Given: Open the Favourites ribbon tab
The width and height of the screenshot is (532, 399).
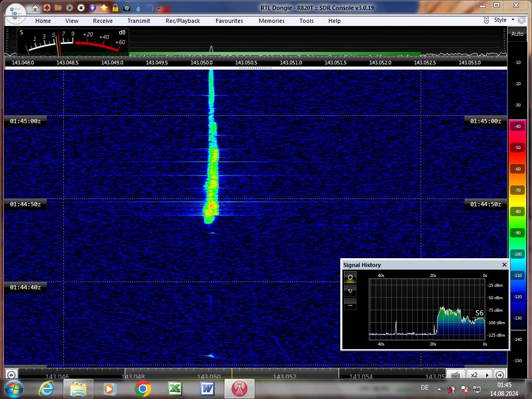Looking at the screenshot, I should (229, 21).
